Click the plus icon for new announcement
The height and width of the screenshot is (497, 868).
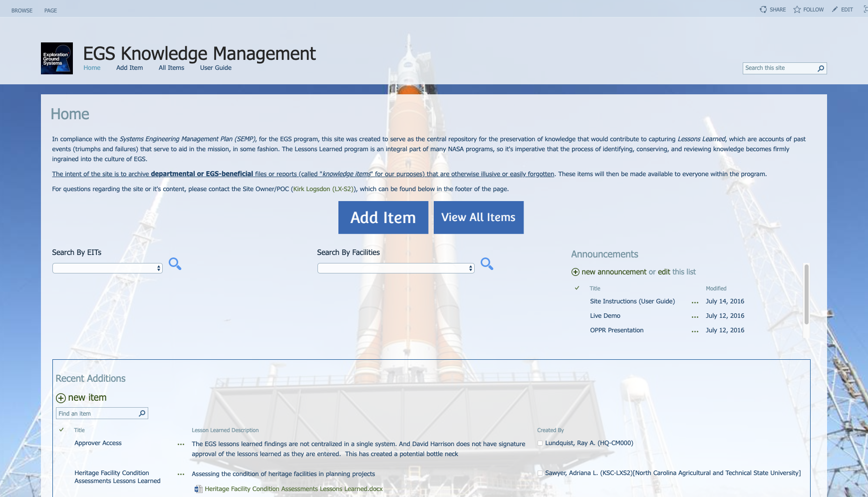pos(575,271)
